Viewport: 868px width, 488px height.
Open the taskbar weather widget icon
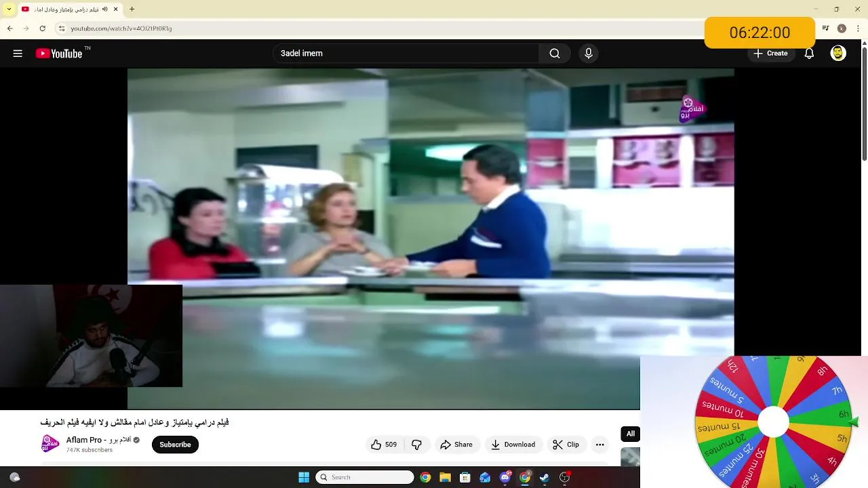coord(14,477)
